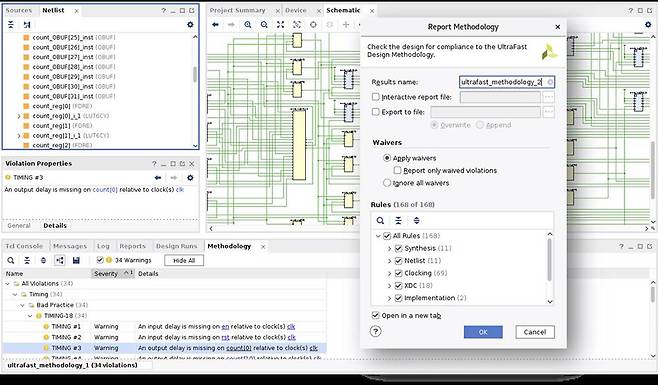Toggle 34 Warnings filter checkbox
The height and width of the screenshot is (385, 658).
(x=100, y=260)
